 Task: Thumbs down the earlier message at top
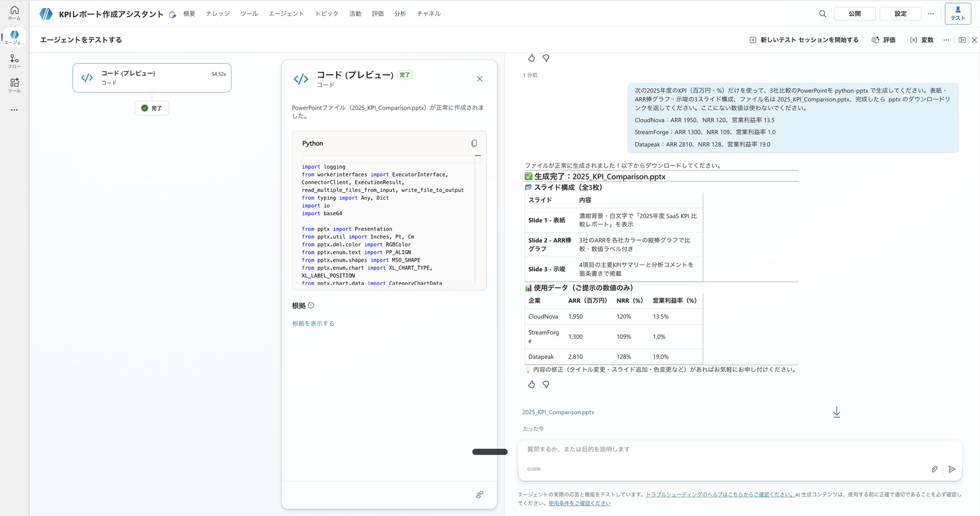(x=546, y=58)
